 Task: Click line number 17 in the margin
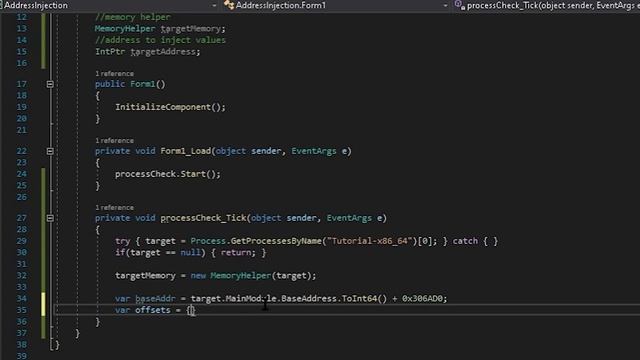point(22,84)
